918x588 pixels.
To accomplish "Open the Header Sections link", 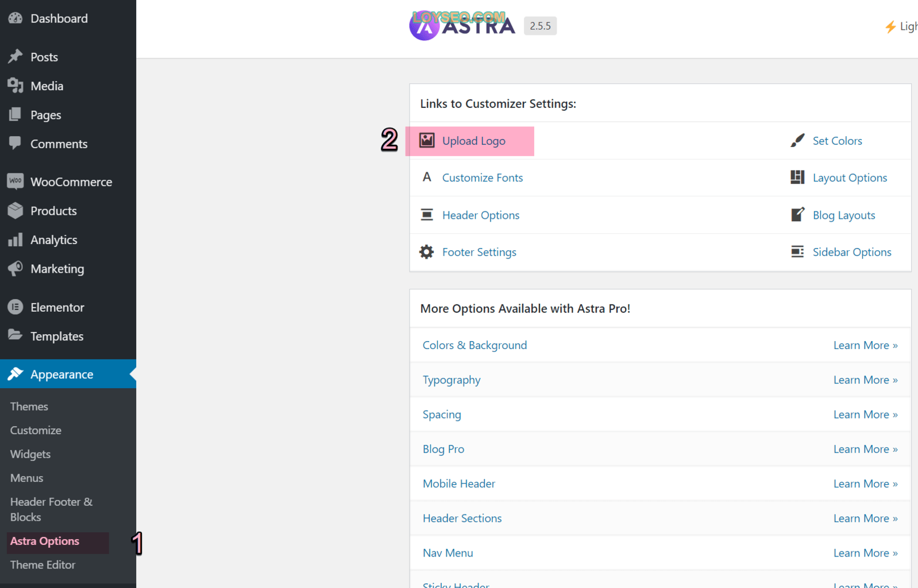I will pyautogui.click(x=462, y=519).
